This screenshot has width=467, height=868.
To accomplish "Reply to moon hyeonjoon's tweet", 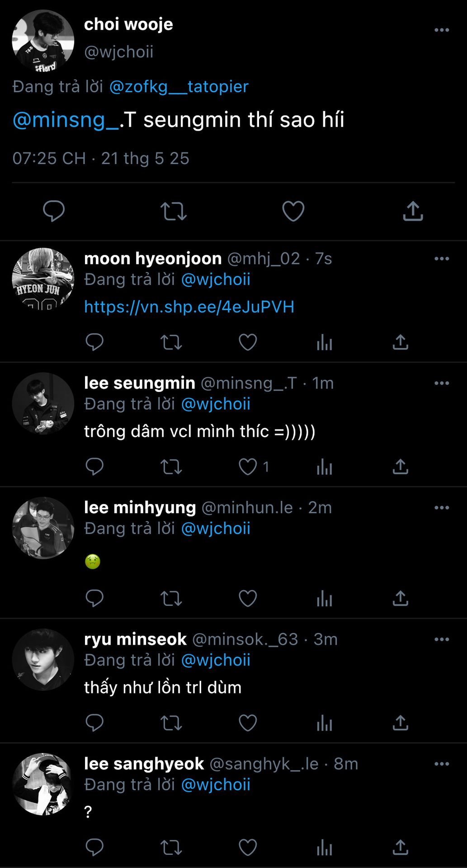I will pyautogui.click(x=94, y=342).
